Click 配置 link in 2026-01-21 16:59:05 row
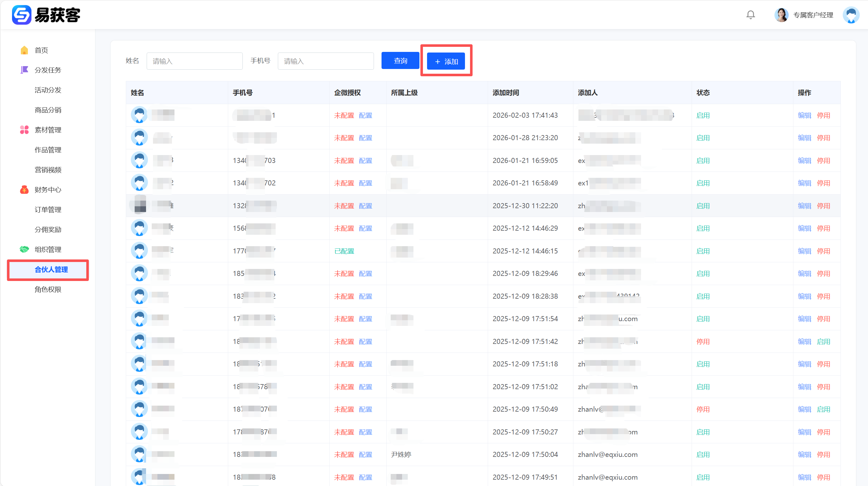The height and width of the screenshot is (486, 868). coord(365,160)
